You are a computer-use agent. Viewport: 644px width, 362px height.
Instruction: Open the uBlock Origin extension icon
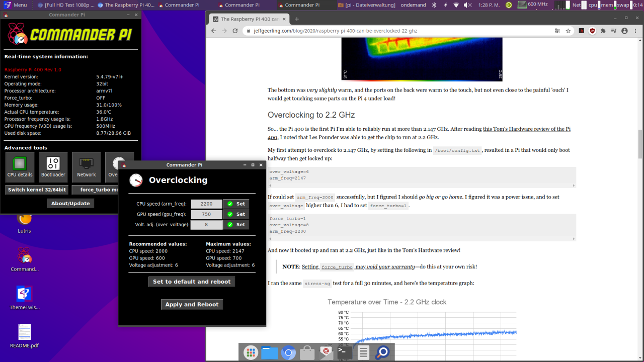point(592,31)
